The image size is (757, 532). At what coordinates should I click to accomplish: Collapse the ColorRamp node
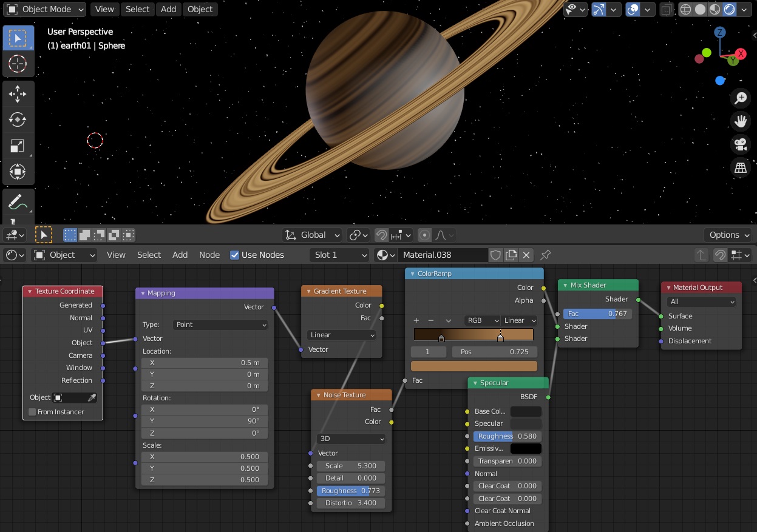click(x=412, y=274)
